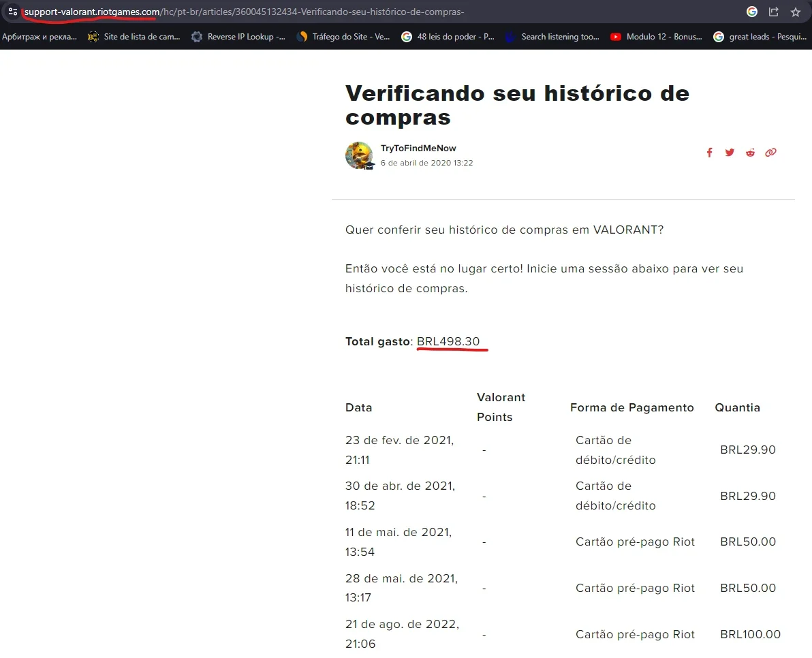The width and height of the screenshot is (812, 658).
Task: Open the 48 leis do poder bookmark
Action: [448, 37]
